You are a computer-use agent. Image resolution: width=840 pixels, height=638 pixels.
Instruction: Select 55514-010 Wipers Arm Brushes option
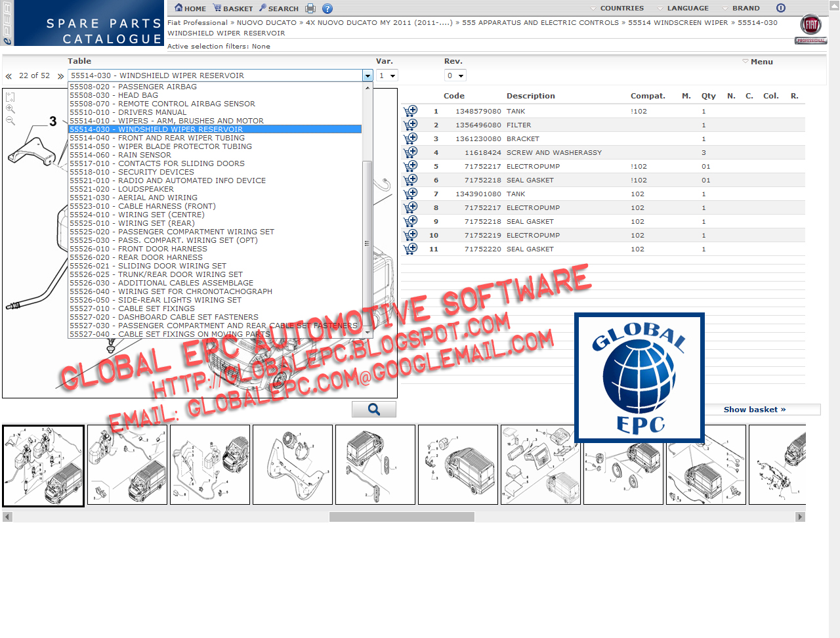point(215,121)
